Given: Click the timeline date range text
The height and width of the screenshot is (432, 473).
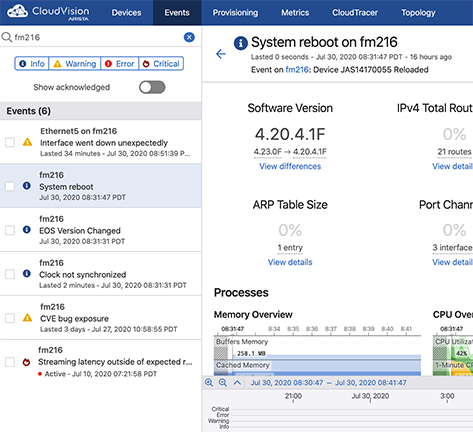Looking at the screenshot, I should [x=328, y=383].
